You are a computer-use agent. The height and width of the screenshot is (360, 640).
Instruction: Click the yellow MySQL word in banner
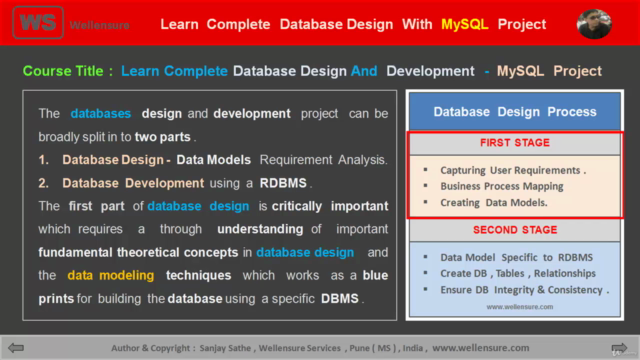click(464, 24)
